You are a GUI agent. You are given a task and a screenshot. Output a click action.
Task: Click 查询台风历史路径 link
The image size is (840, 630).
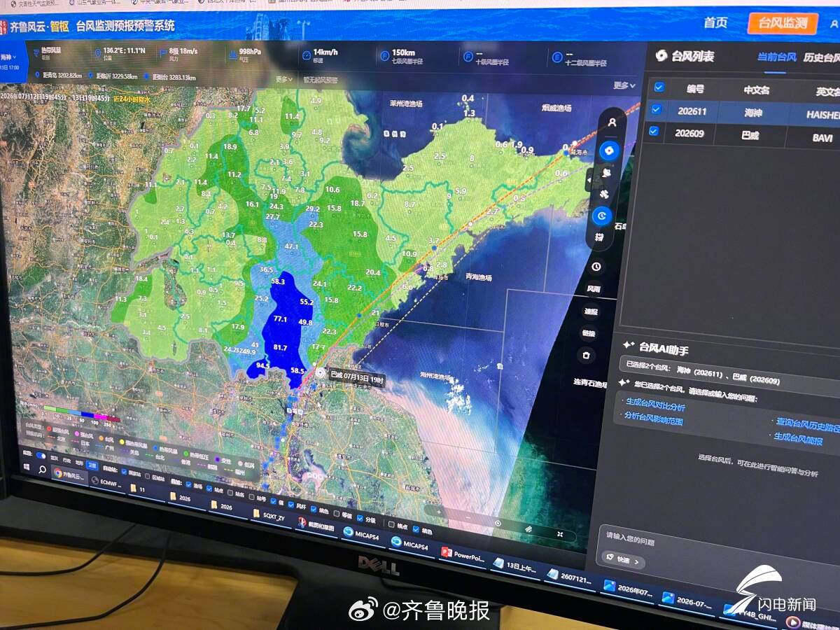pyautogui.click(x=808, y=424)
